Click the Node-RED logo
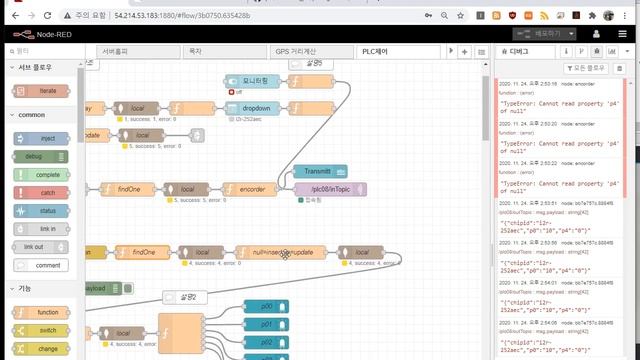The image size is (640, 360). (x=42, y=34)
